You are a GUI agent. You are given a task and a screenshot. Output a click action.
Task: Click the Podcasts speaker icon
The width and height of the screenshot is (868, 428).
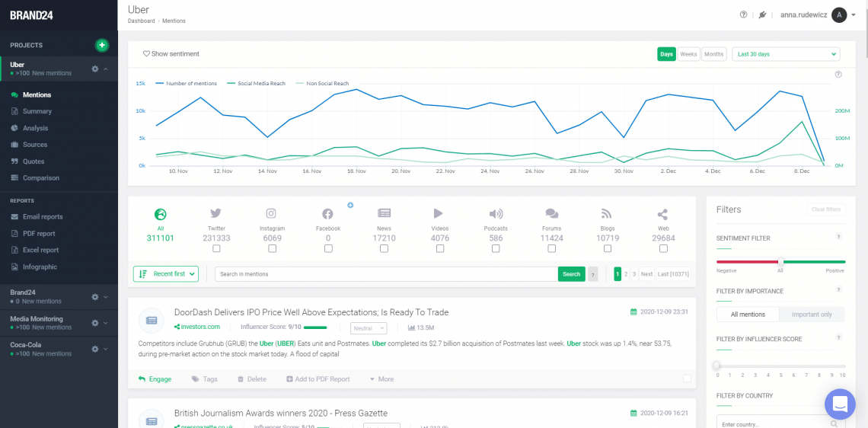[496, 214]
